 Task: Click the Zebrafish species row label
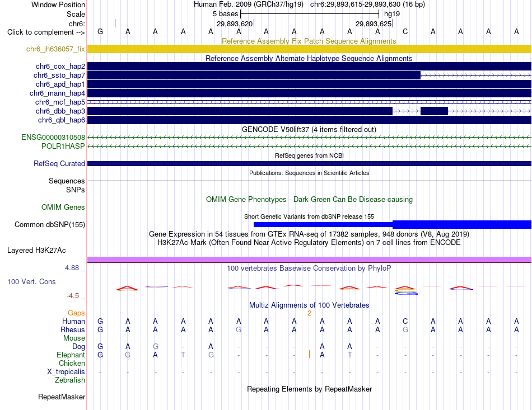click(x=70, y=380)
